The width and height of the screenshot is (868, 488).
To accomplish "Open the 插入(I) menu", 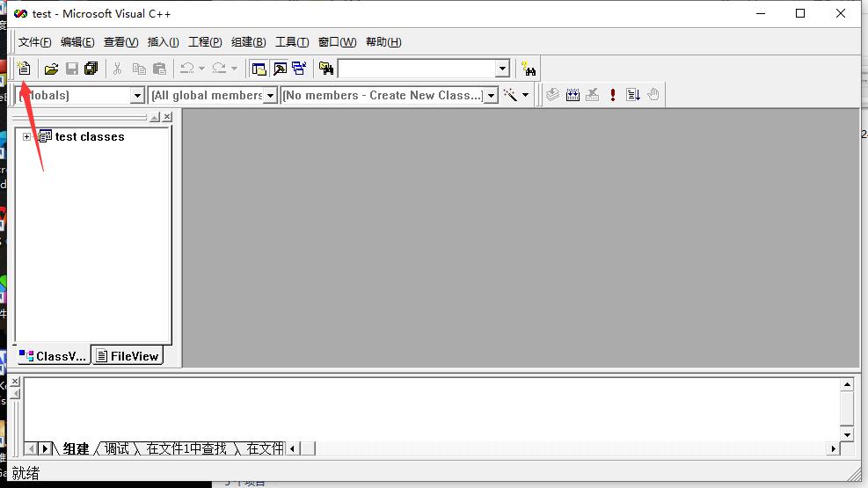I will pos(164,42).
